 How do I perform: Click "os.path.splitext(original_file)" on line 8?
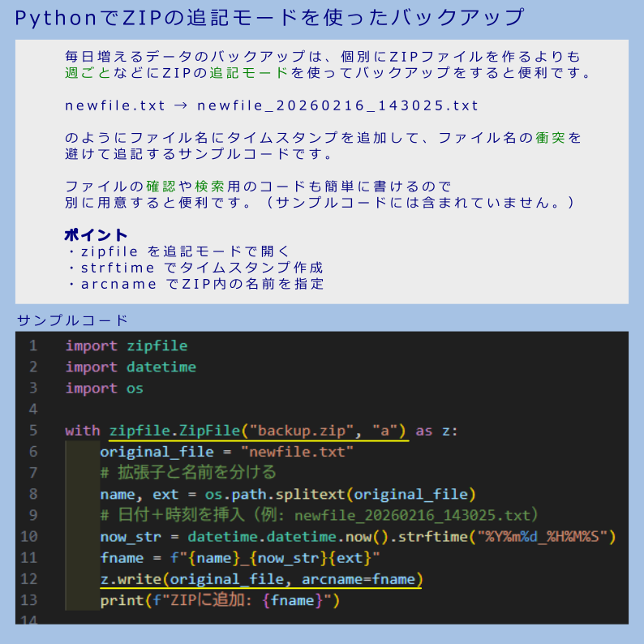pyautogui.click(x=340, y=495)
